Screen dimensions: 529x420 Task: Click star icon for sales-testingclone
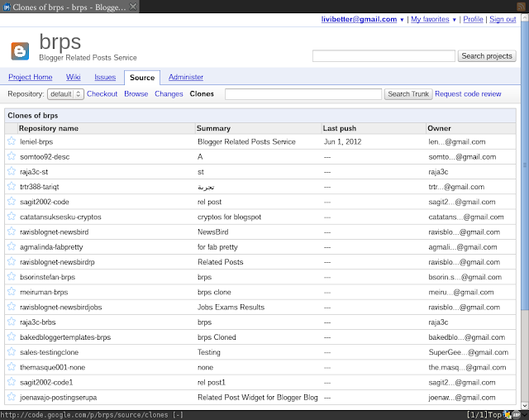coord(12,351)
